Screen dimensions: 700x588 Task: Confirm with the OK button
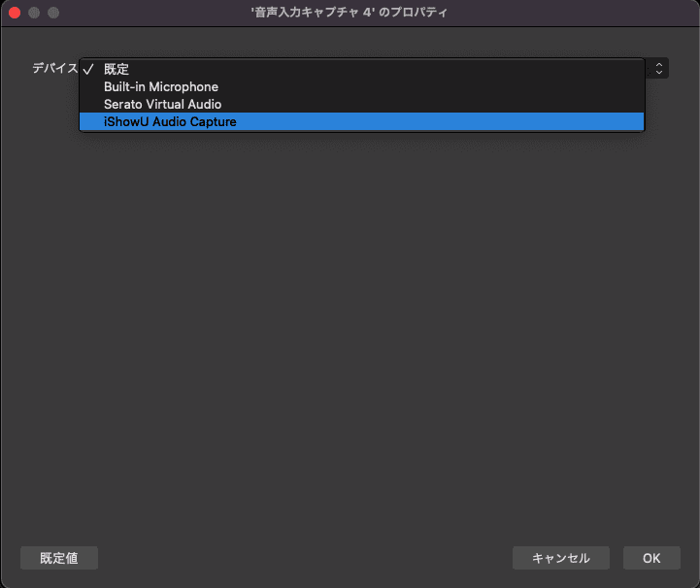coord(651,558)
